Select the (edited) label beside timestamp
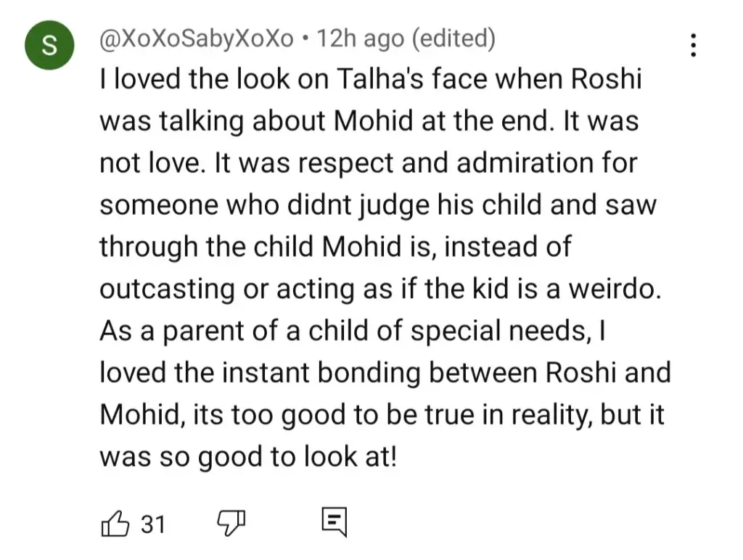The image size is (743, 560). coord(453,38)
